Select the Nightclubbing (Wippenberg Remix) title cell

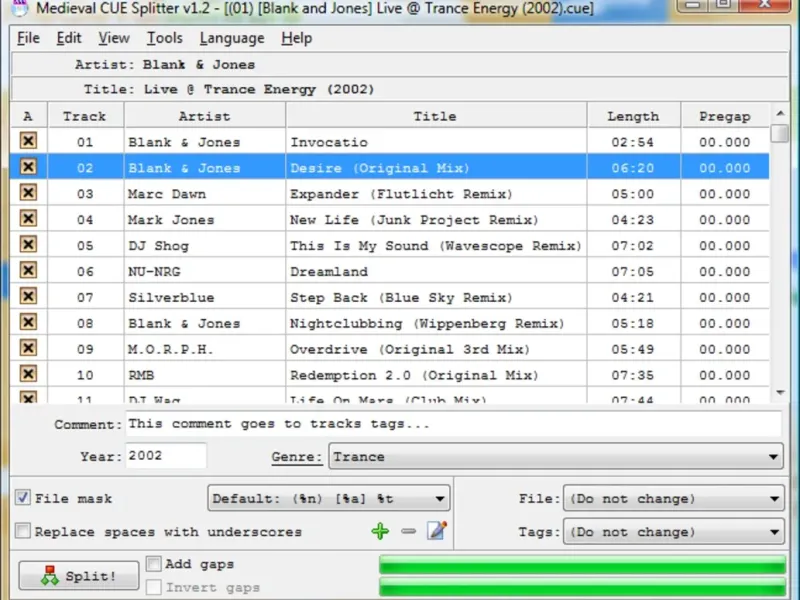(436, 323)
